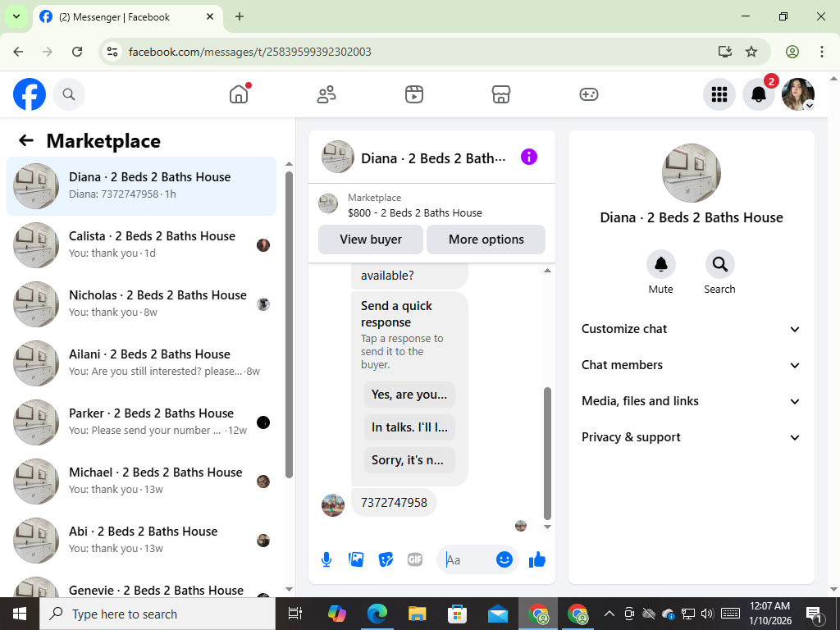Viewport: 840px width, 630px height.
Task: Open the Marketplace storefront icon
Action: pos(501,94)
